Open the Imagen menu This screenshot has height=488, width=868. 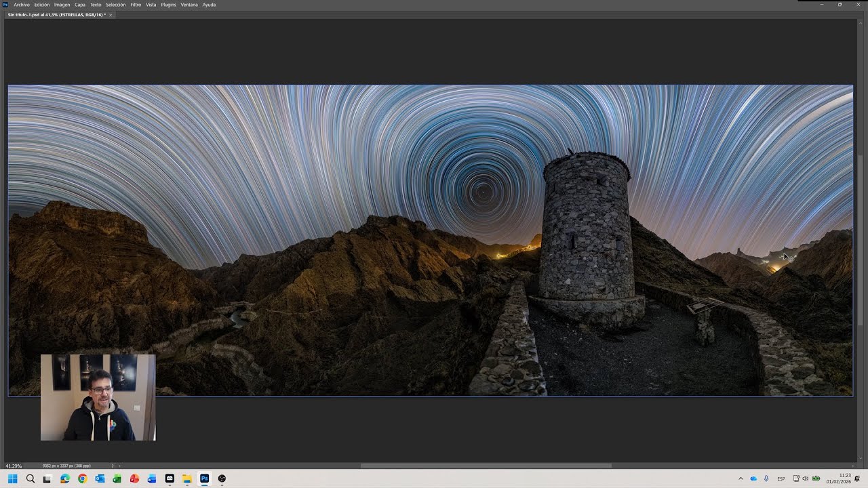tap(62, 5)
